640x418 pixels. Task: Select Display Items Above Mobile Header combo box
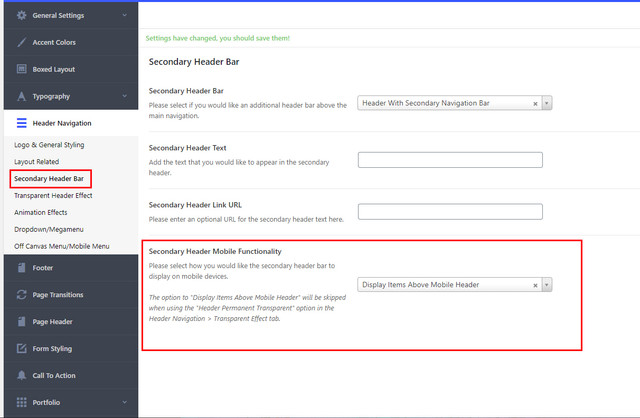click(455, 285)
